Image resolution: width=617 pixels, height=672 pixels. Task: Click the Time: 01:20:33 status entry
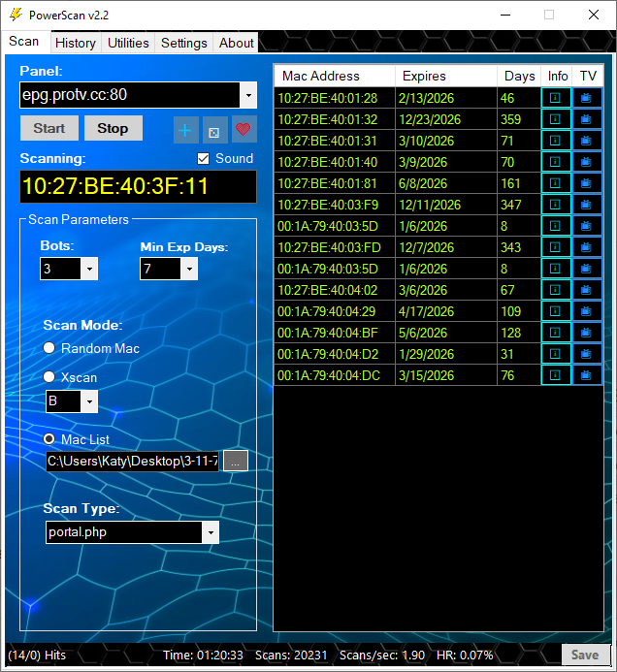tap(203, 656)
